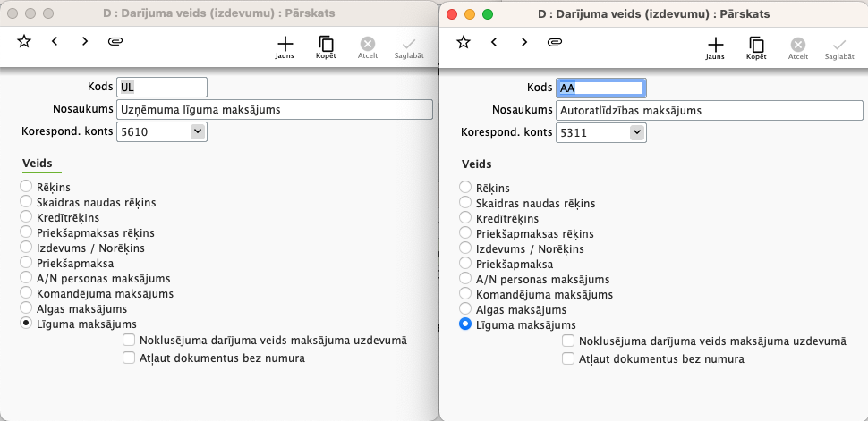This screenshot has height=421, width=868.
Task: Click Nosaukums field Autoratlīdzības maksājums
Action: click(x=709, y=111)
